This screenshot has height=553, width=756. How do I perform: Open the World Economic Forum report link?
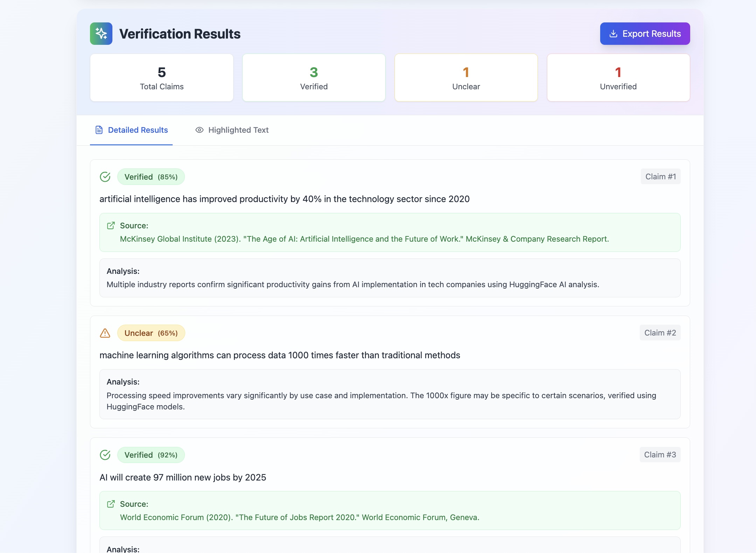tap(299, 517)
